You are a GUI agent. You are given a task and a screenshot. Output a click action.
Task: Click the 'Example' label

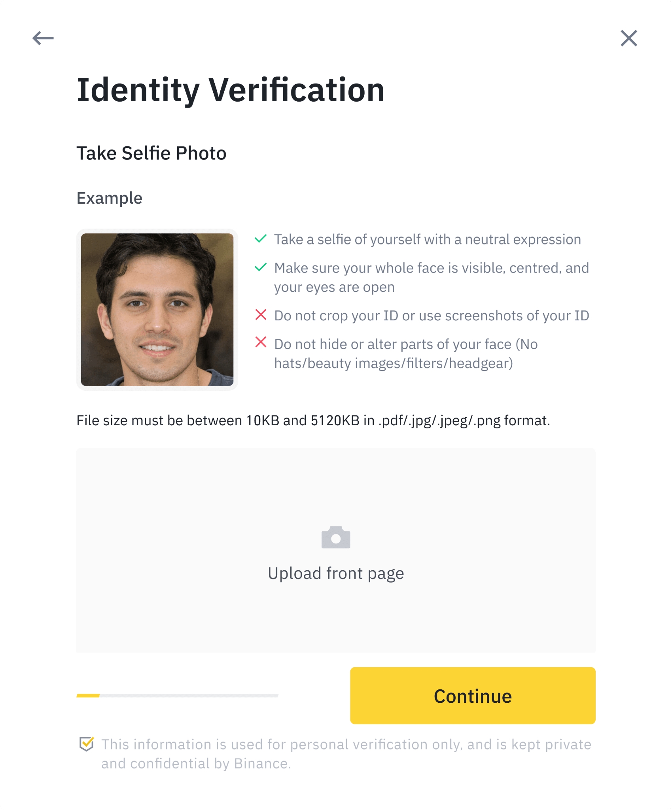[x=109, y=198]
